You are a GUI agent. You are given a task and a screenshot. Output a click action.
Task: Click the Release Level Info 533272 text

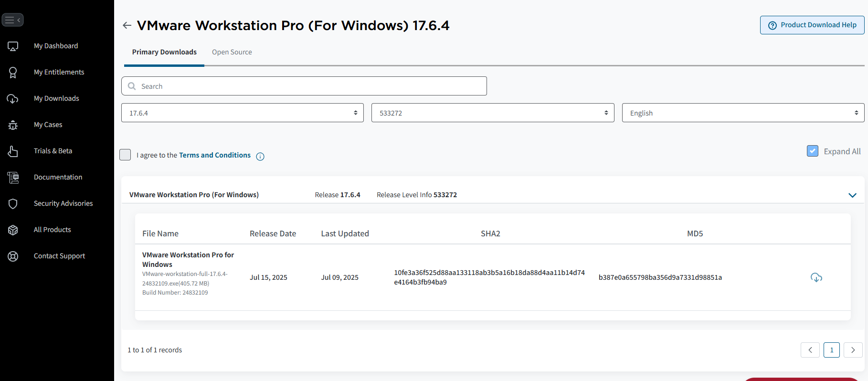[417, 195]
